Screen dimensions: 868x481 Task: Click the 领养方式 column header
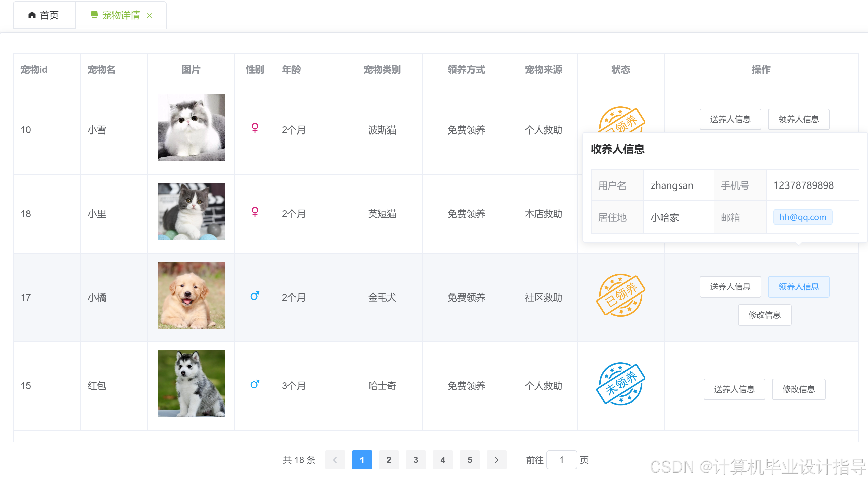[466, 70]
